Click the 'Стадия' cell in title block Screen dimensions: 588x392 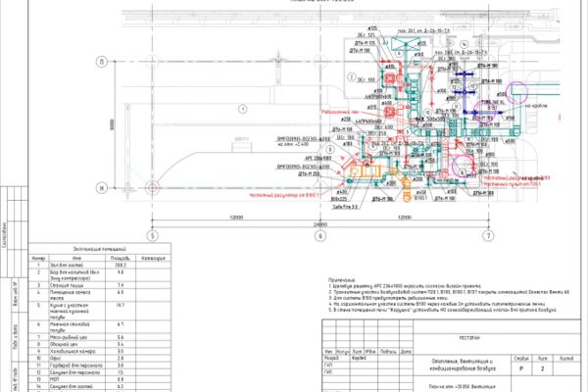[521, 359]
